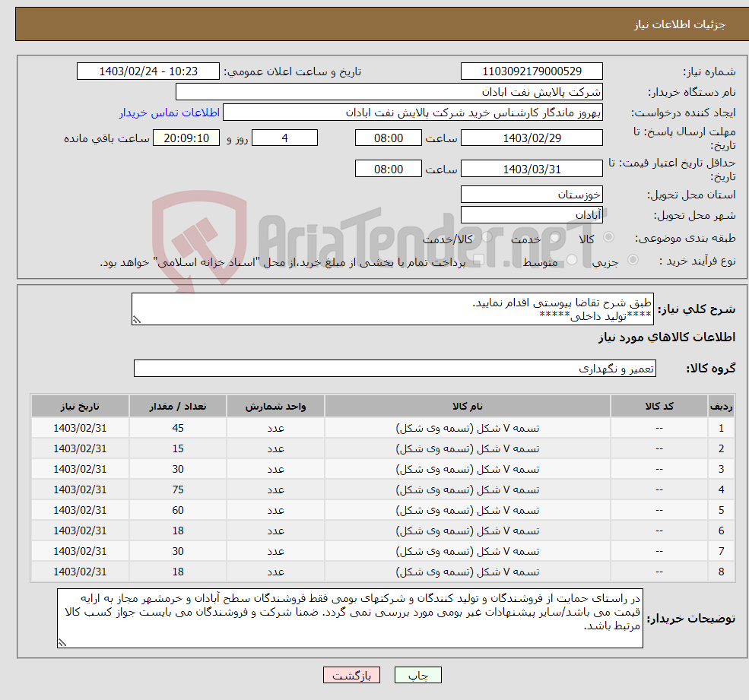Click the page header جزئیات اطلاعات نیاز
749x700 pixels.
coord(680,24)
